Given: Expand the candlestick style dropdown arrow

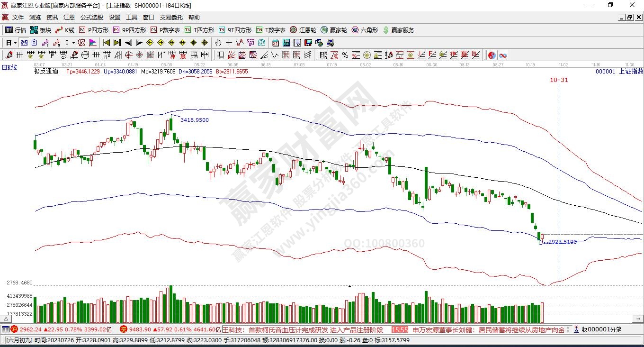Looking at the screenshot, I should click(73, 43).
